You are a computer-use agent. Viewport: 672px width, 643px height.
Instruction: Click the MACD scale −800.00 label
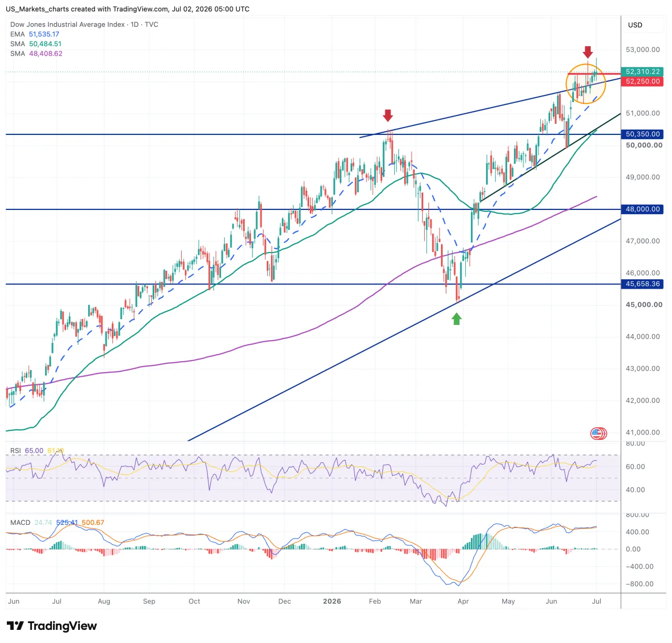pos(639,584)
